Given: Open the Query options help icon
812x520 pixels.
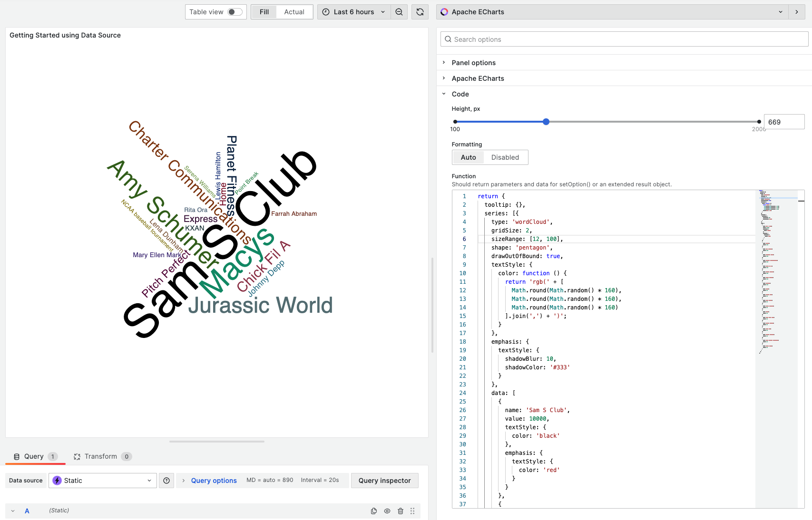Looking at the screenshot, I should pyautogui.click(x=166, y=481).
